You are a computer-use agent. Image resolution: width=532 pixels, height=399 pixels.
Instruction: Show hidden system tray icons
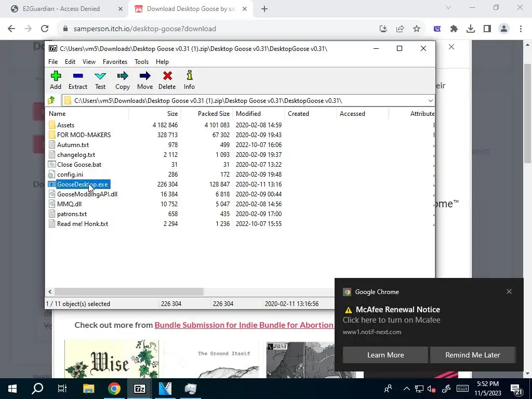coord(406,389)
